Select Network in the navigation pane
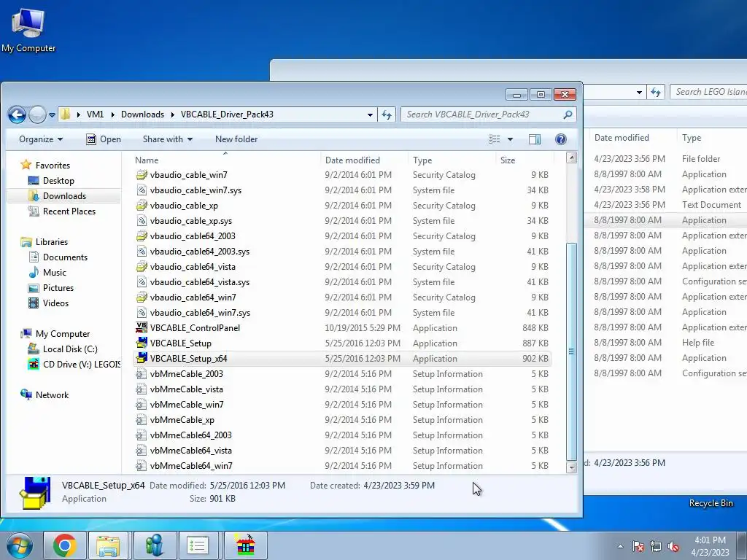 tap(52, 394)
